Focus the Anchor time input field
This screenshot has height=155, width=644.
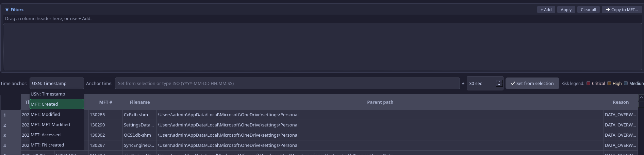[x=287, y=83]
